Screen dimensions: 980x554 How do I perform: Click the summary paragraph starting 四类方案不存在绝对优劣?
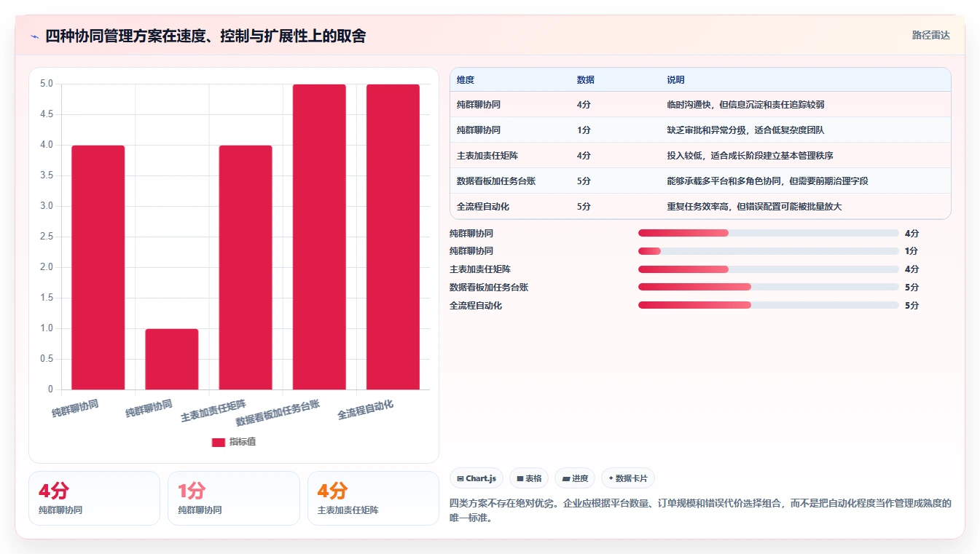point(701,510)
